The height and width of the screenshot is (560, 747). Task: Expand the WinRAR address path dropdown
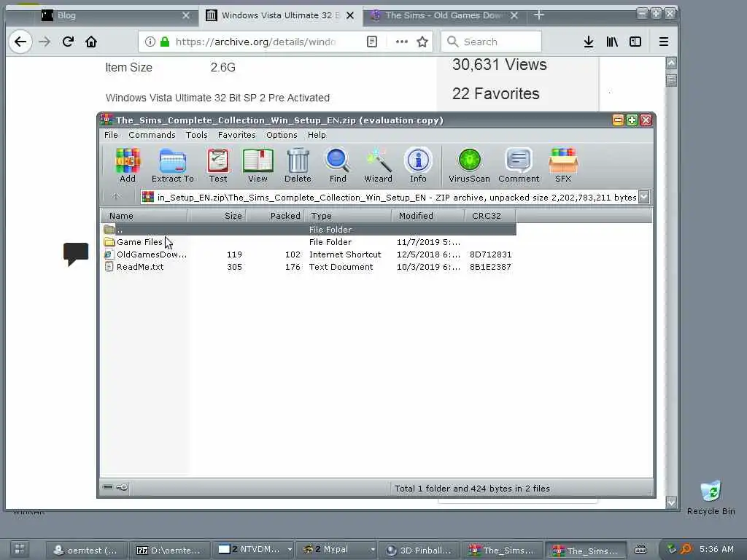643,197
